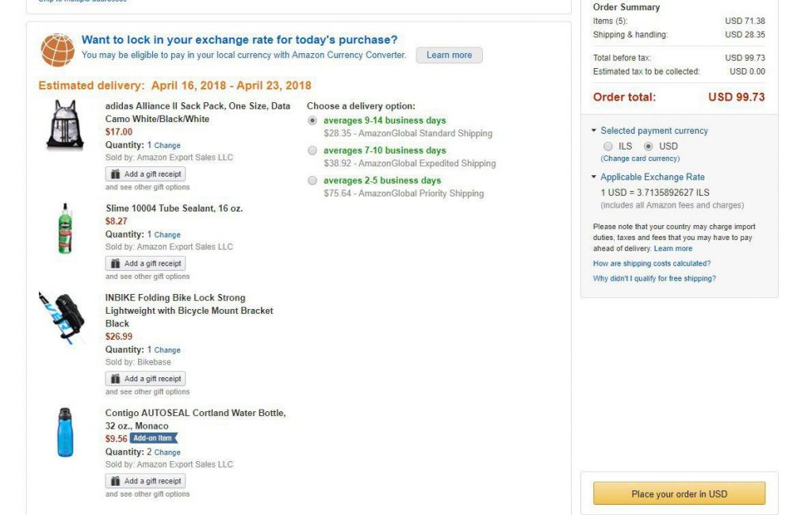Viewport: 812px width, 515px height.
Task: Select AmazonGlobal Expedited Shipping radio button
Action: click(x=312, y=151)
